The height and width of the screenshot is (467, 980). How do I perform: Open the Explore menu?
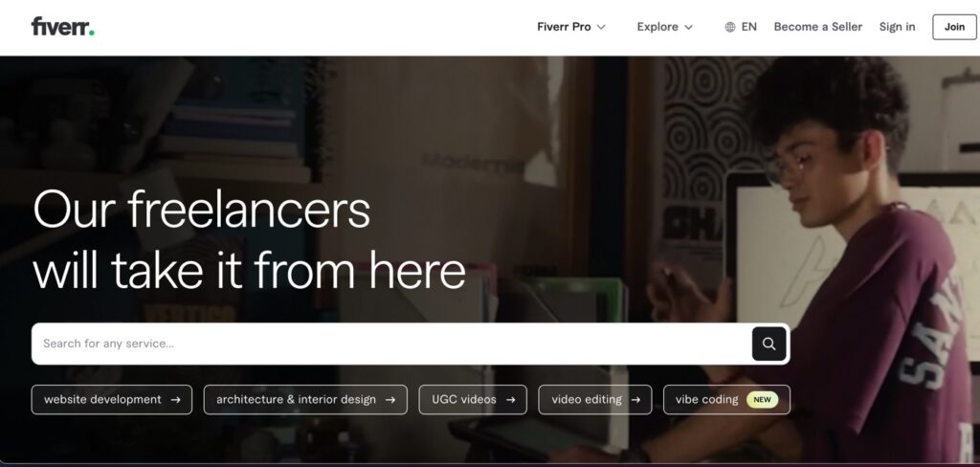665,27
